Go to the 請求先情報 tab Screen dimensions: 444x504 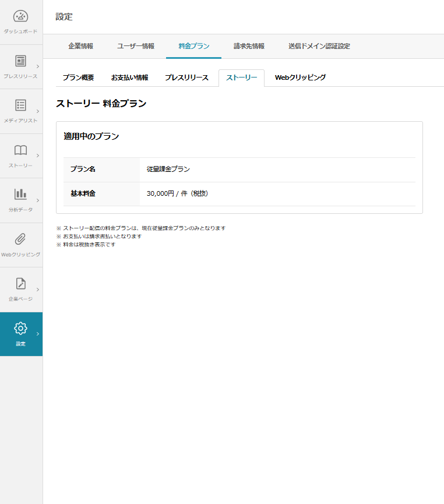(x=249, y=46)
